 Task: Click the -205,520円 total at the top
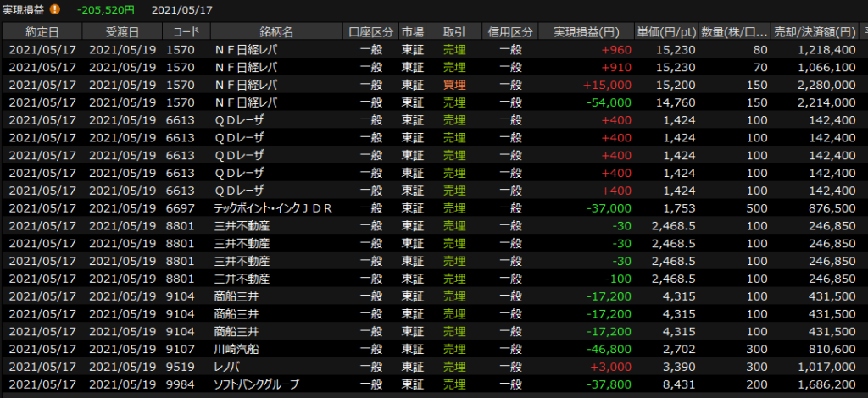click(x=105, y=10)
